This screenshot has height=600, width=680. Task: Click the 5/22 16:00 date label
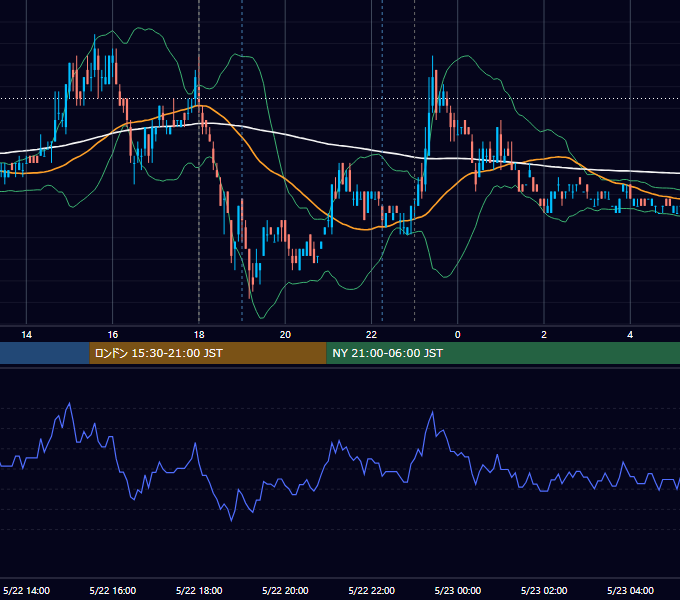tap(113, 590)
